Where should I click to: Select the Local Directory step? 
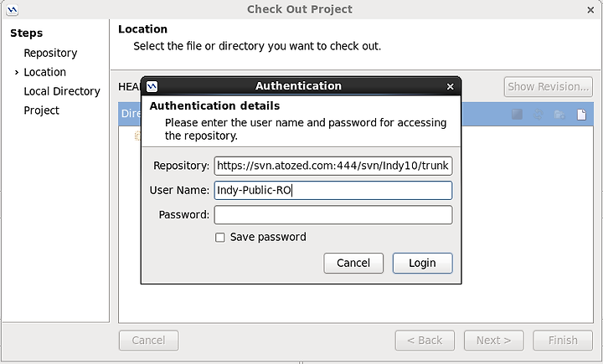coord(62,91)
